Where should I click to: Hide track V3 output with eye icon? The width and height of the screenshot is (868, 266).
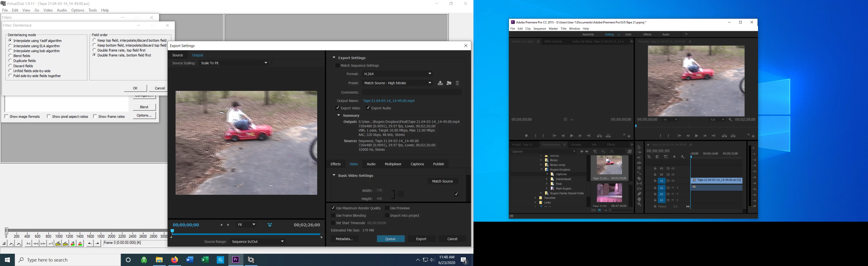pos(673,169)
